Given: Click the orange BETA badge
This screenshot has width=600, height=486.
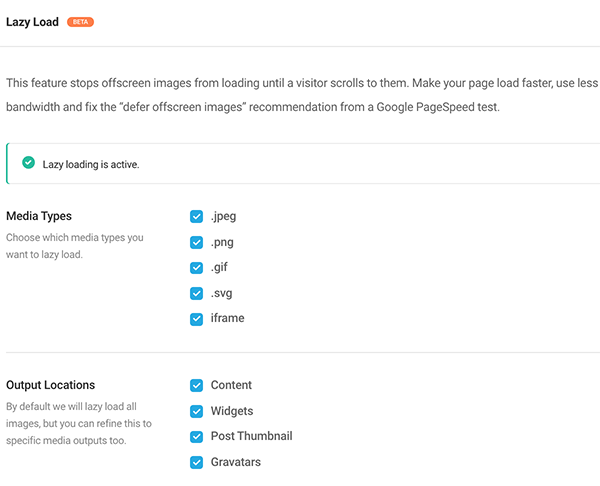Looking at the screenshot, I should [80, 21].
